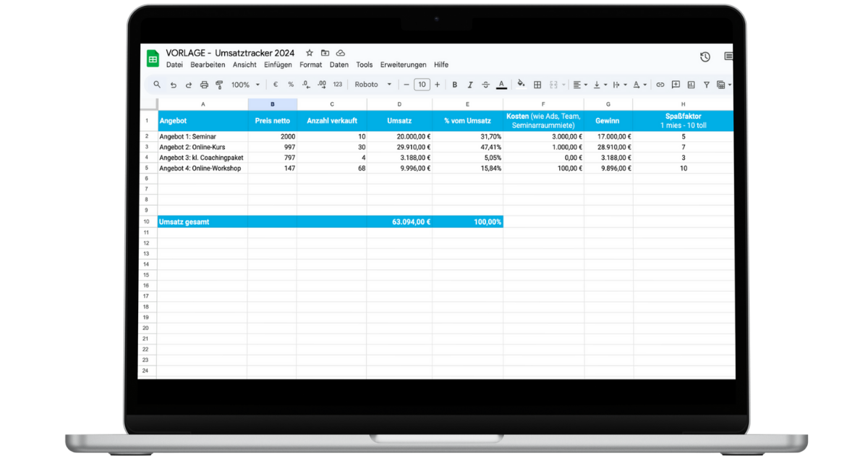Open the Einfügen menu
The height and width of the screenshot is (456, 868).
(278, 64)
